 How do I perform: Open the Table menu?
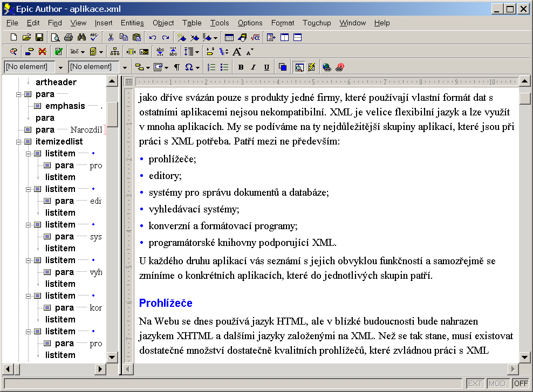click(x=192, y=23)
